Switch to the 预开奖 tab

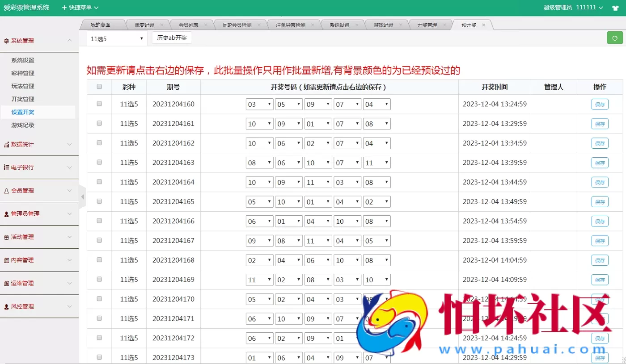click(469, 25)
